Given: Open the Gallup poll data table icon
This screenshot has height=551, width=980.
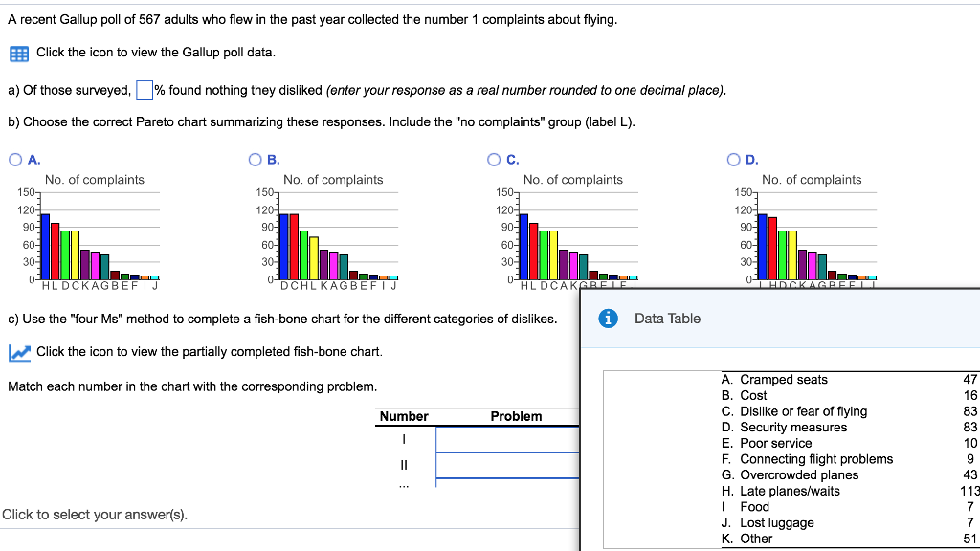Looking at the screenshot, I should point(17,55).
